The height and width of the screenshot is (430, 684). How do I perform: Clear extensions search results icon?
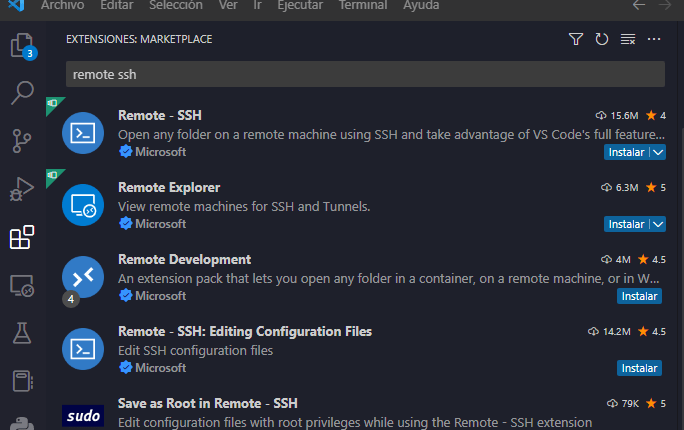coord(628,39)
